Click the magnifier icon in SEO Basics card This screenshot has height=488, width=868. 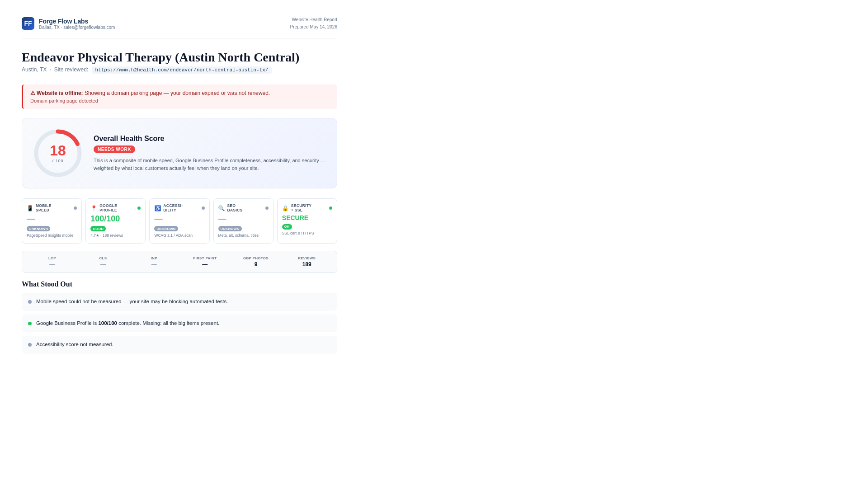(221, 208)
